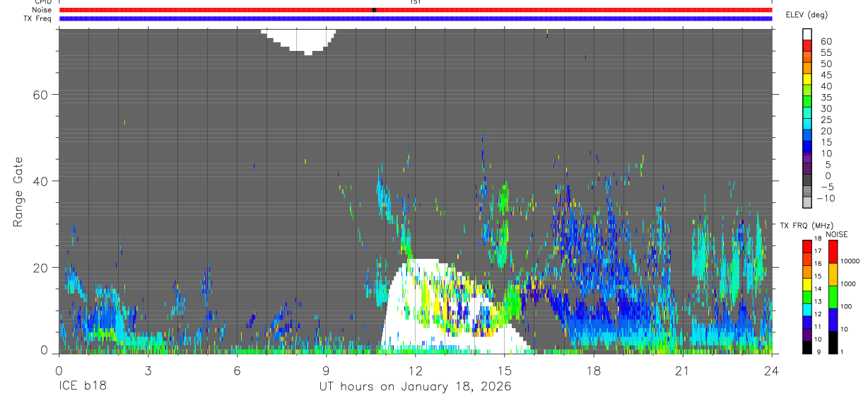The image size is (868, 401).
Task: Click purple TX FRQ swatch between 11 and 10
Action: pyautogui.click(x=807, y=335)
